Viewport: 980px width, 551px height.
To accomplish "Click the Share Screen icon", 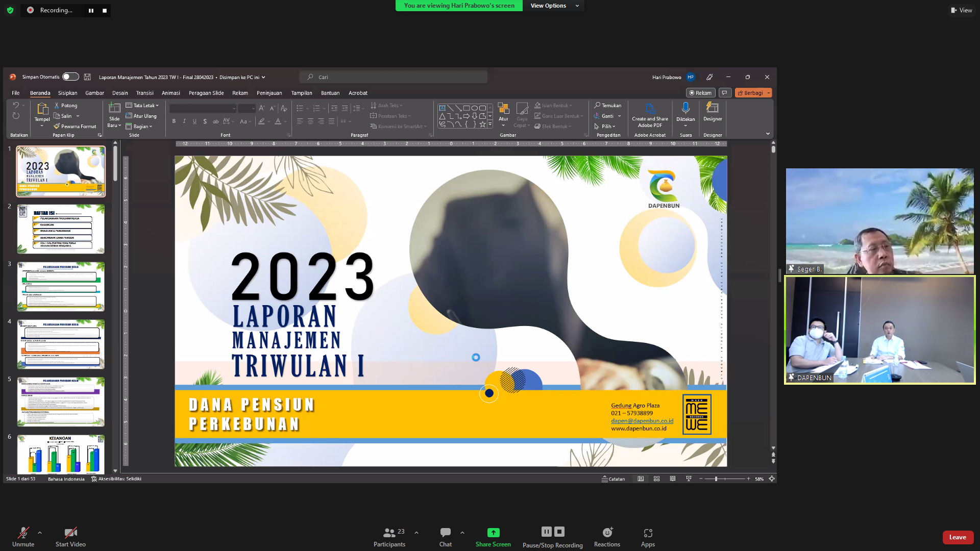I will click(493, 533).
